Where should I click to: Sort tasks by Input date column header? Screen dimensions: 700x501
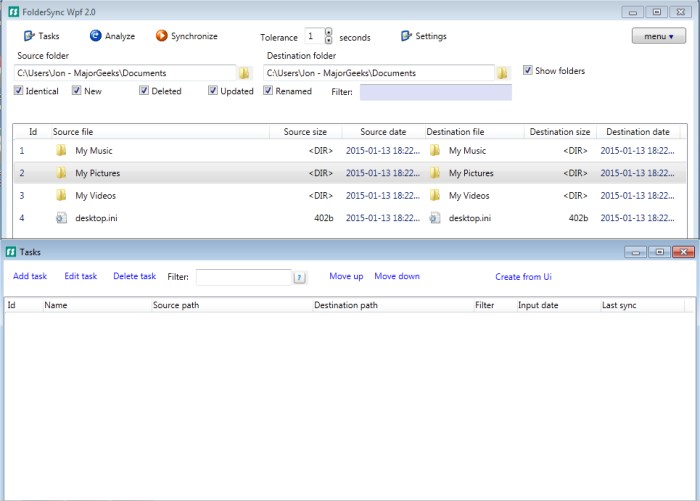click(x=558, y=305)
